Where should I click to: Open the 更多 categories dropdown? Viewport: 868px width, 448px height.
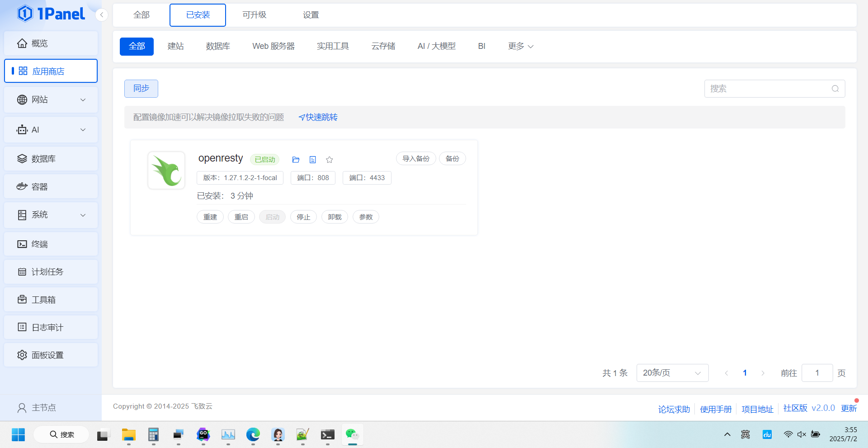[520, 46]
